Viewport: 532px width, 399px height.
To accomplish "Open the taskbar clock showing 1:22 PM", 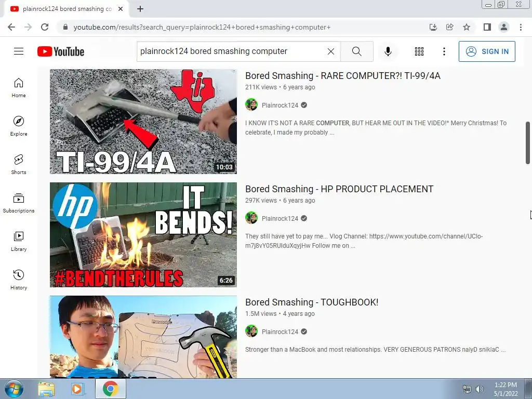I will click(x=506, y=389).
